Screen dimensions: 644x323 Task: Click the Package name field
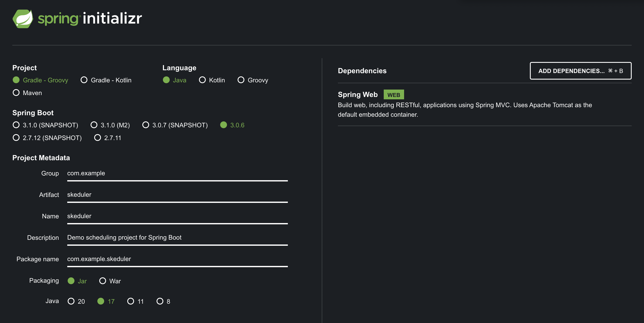pos(175,259)
